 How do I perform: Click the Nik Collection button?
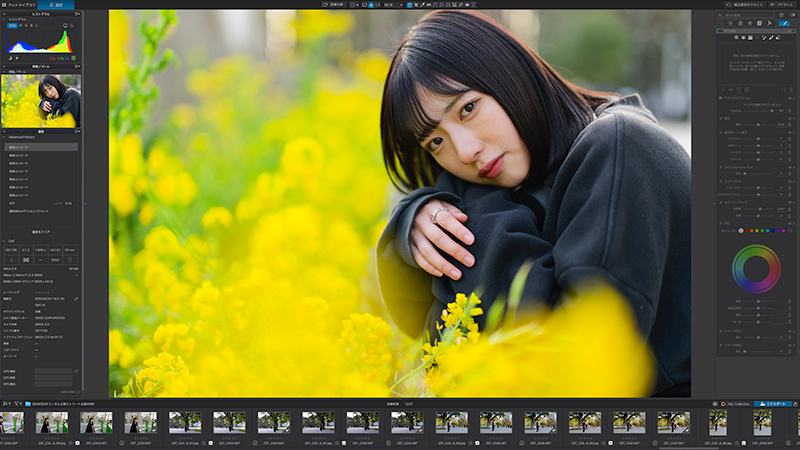coord(735,404)
